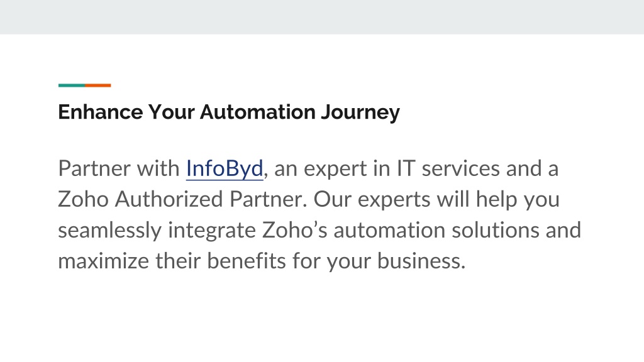Click the teal segment of accent line
The image size is (644, 362).
pos(72,85)
